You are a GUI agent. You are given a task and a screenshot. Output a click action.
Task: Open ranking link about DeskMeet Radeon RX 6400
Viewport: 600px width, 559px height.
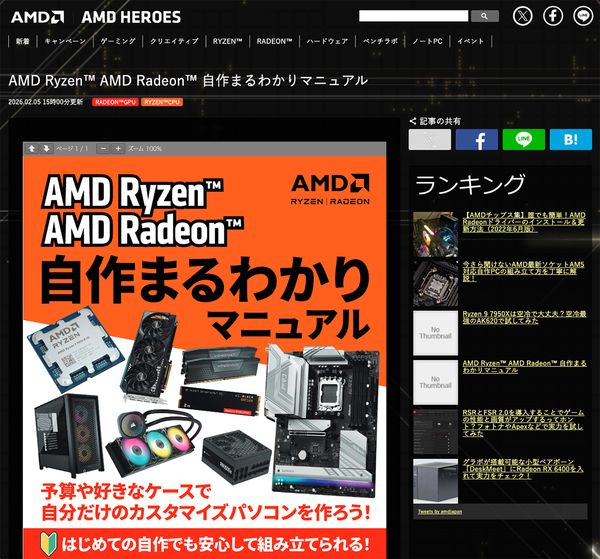click(x=523, y=469)
